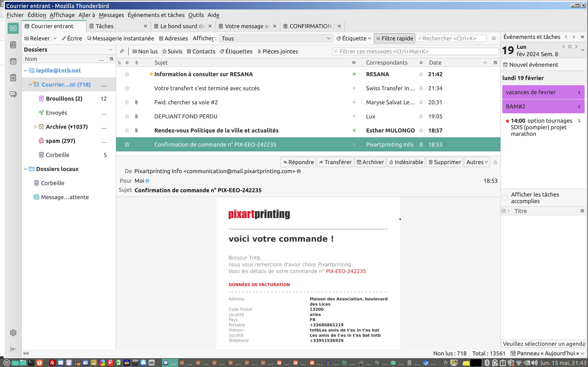Screen dimensions: 588x367
Task: Star the DEPLIANT FOND PERDU message
Action: coord(127,117)
